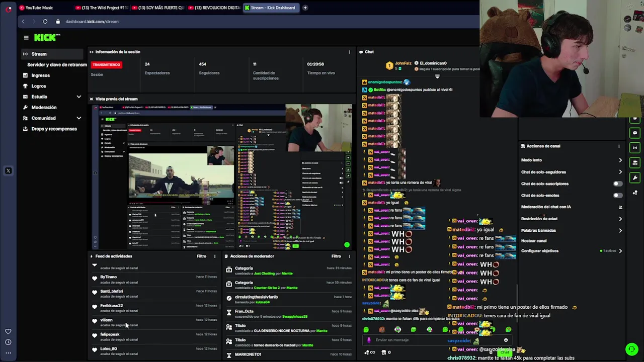This screenshot has width=644, height=362.
Task: Open Filtro in Acciones de moderador
Action: pos(336,256)
